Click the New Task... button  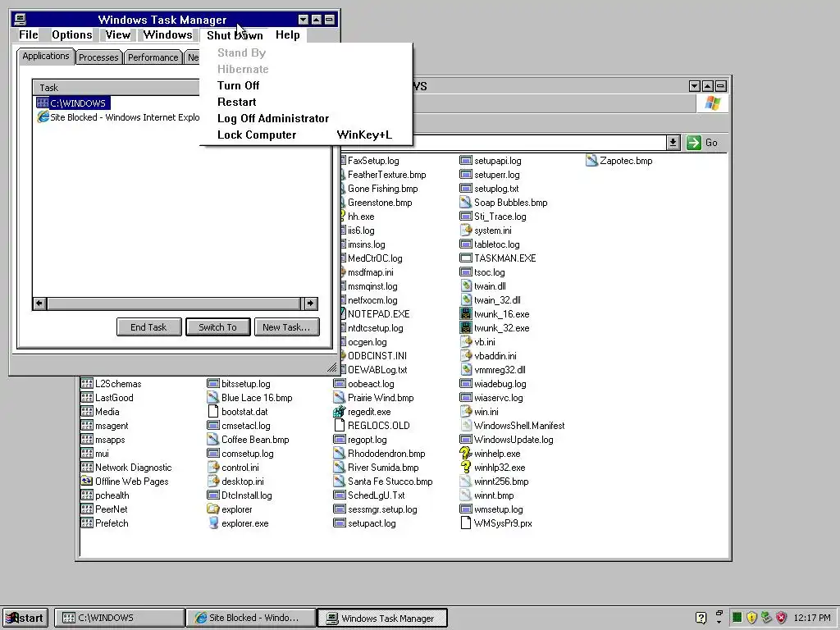286,327
